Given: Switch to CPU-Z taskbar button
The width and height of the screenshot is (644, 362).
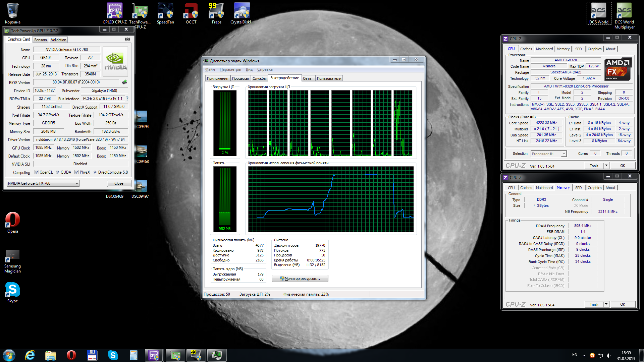Looking at the screenshot, I should (x=154, y=355).
